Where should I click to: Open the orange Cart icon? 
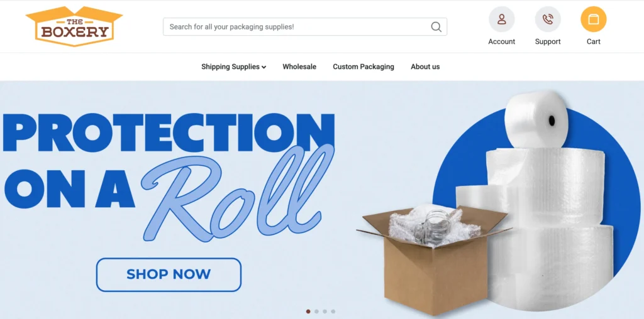[x=594, y=19]
